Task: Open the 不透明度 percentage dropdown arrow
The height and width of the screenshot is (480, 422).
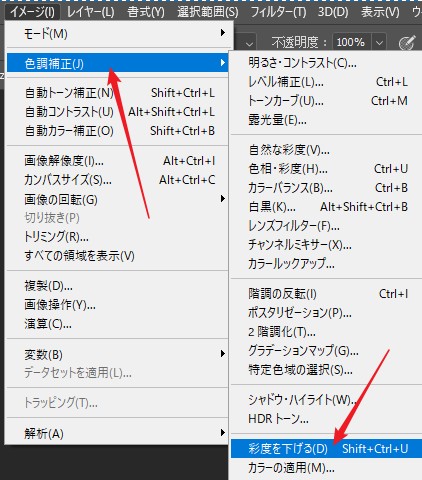Action: coord(379,42)
